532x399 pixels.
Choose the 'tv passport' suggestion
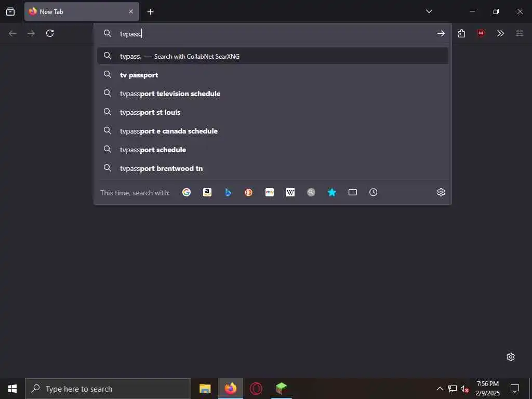tap(272, 75)
